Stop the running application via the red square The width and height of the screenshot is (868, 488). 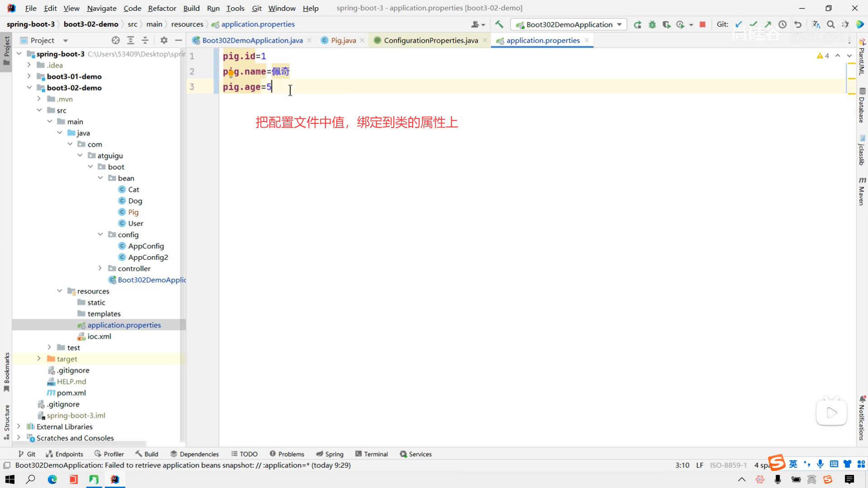pyautogui.click(x=703, y=24)
